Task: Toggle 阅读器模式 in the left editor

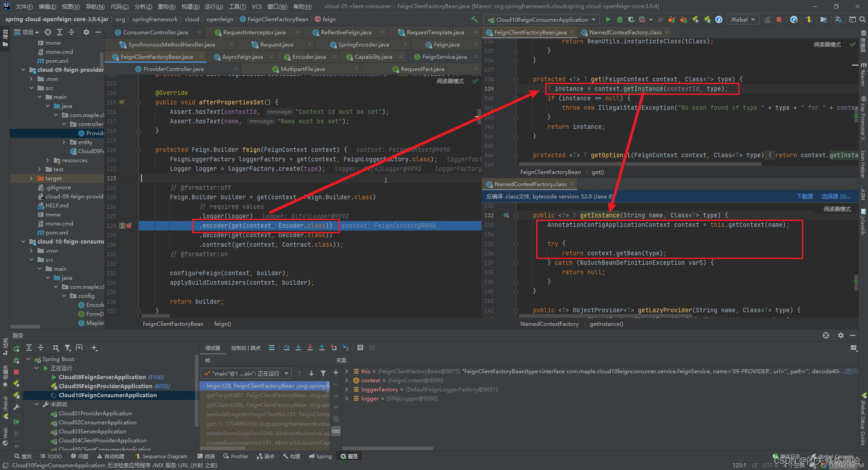Action: (x=450, y=81)
